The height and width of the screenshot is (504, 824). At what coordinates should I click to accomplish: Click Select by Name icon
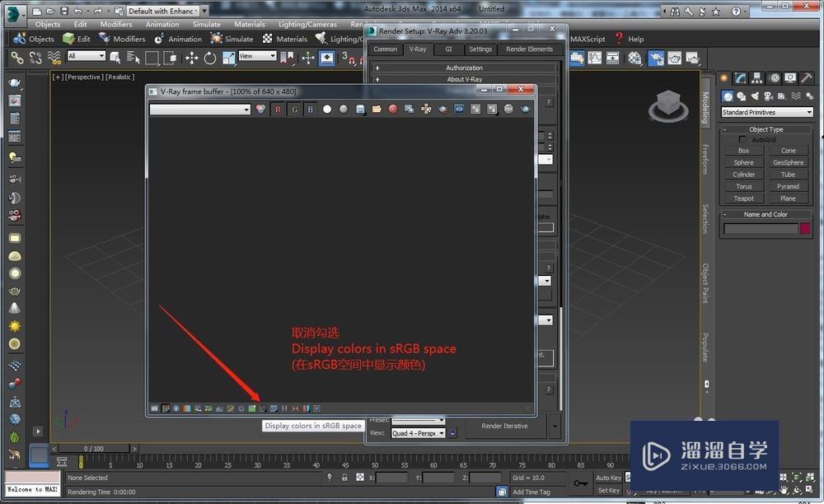(133, 58)
